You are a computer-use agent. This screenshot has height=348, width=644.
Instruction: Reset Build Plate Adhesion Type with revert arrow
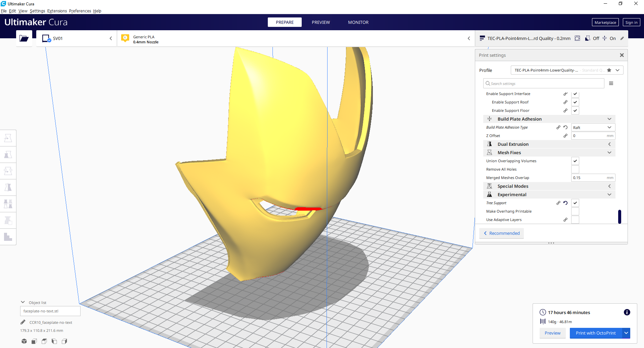[565, 127]
